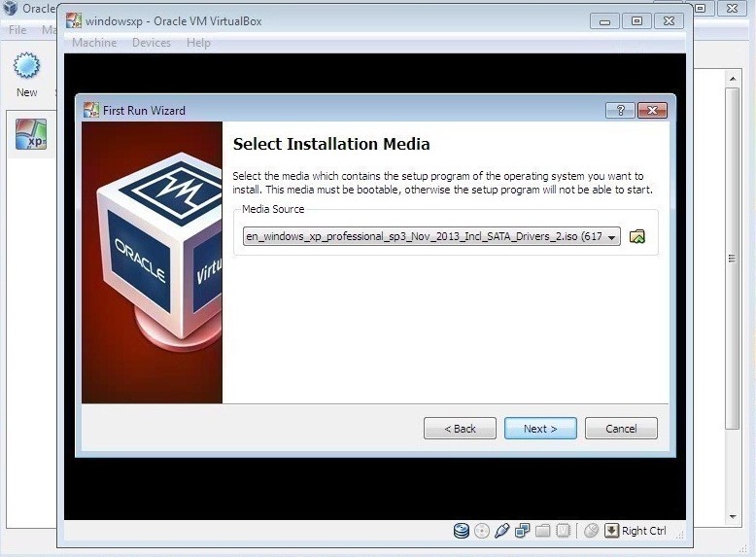Click the Next button
The height and width of the screenshot is (557, 756).
(540, 429)
